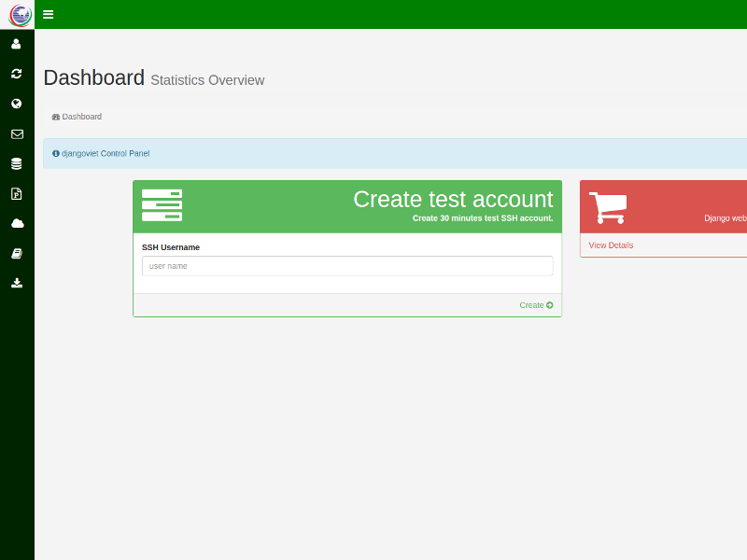Open the globe icon in sidebar
This screenshot has height=560, width=747.
click(17, 104)
